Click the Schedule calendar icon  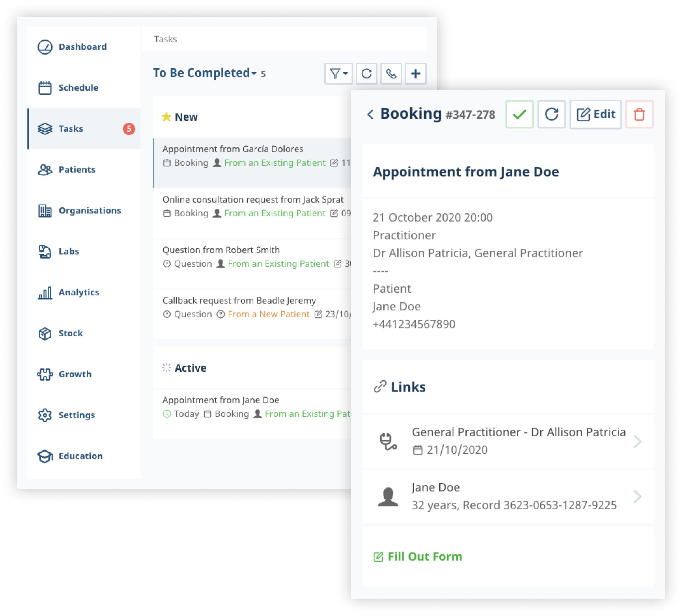pyautogui.click(x=45, y=87)
